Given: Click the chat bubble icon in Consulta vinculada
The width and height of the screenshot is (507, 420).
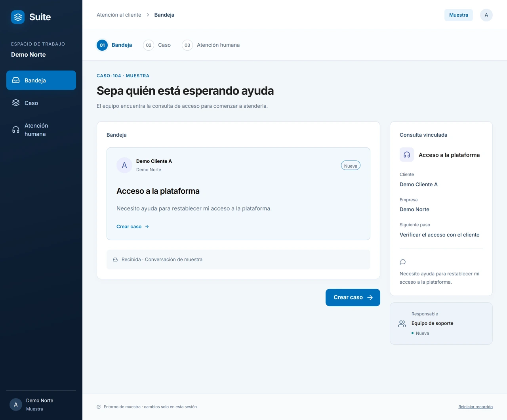Looking at the screenshot, I should coord(403,262).
